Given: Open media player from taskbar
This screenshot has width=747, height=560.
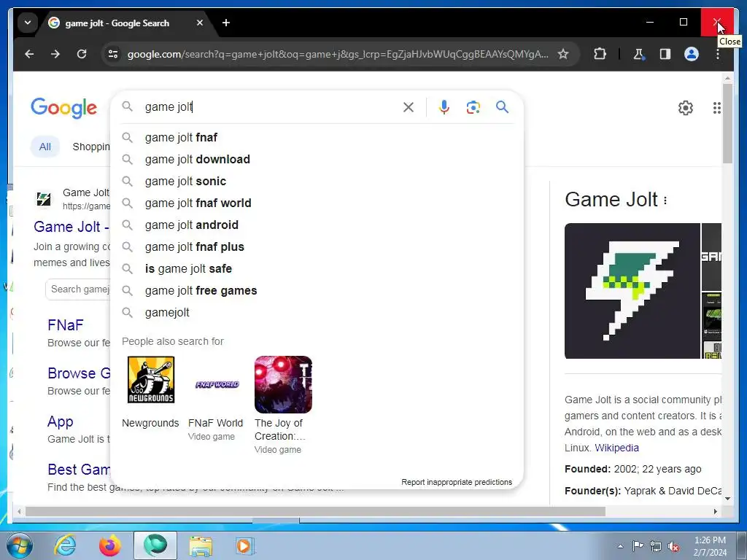Looking at the screenshot, I should [x=245, y=545].
